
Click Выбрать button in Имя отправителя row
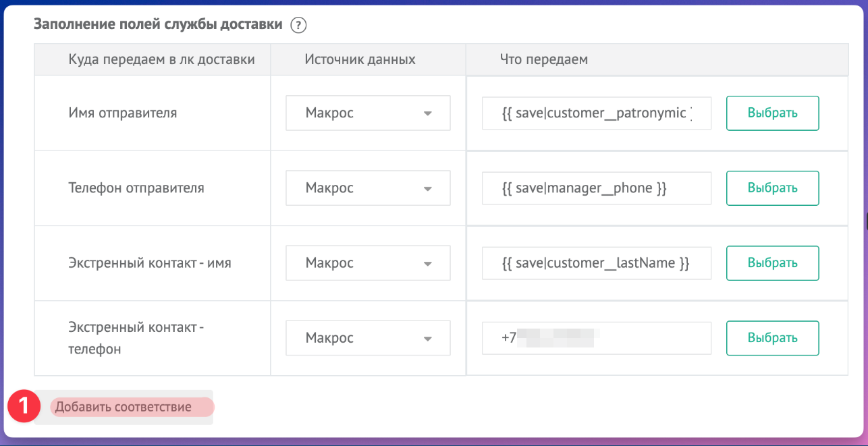773,113
